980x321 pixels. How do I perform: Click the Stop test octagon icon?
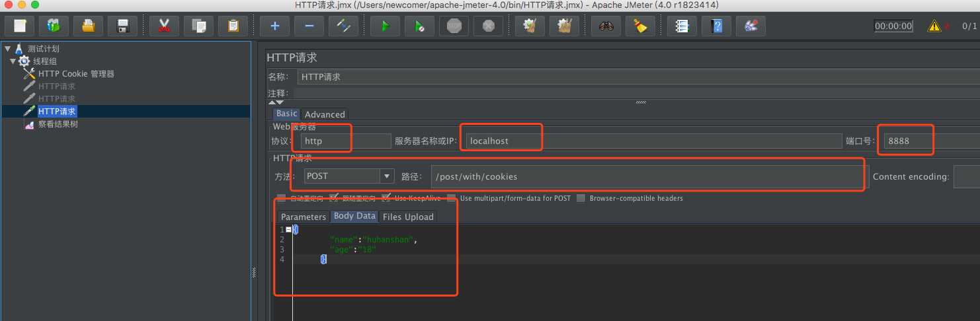(x=454, y=26)
